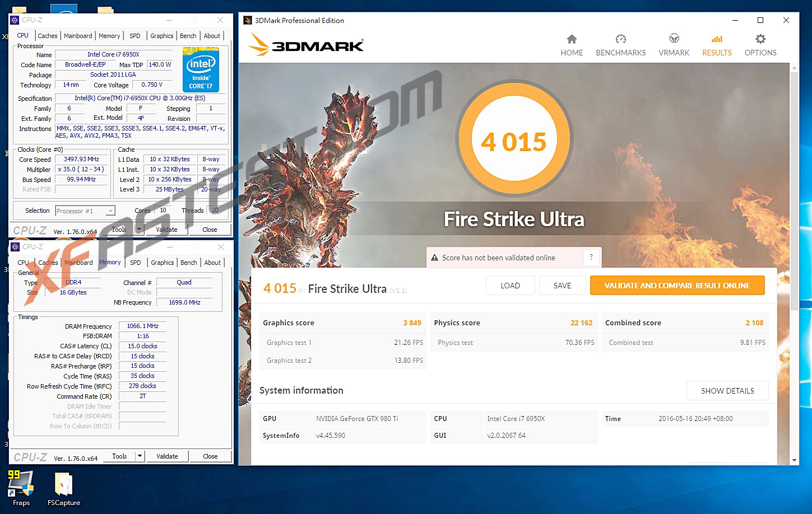
Task: Switch to CPU tab in bottom CPU-Z window
Action: click(x=24, y=263)
